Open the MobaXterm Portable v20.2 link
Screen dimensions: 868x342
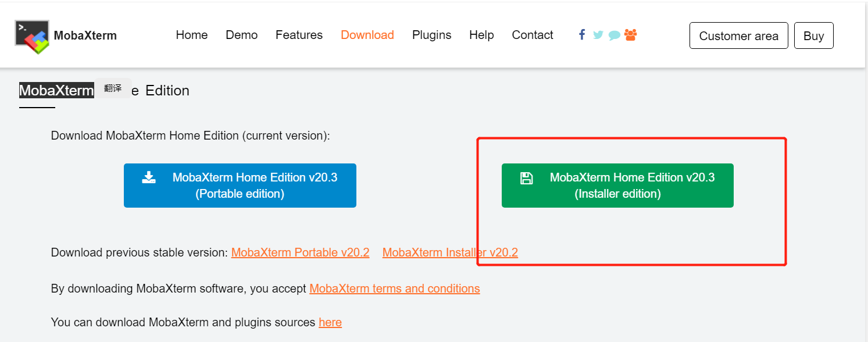[301, 252]
